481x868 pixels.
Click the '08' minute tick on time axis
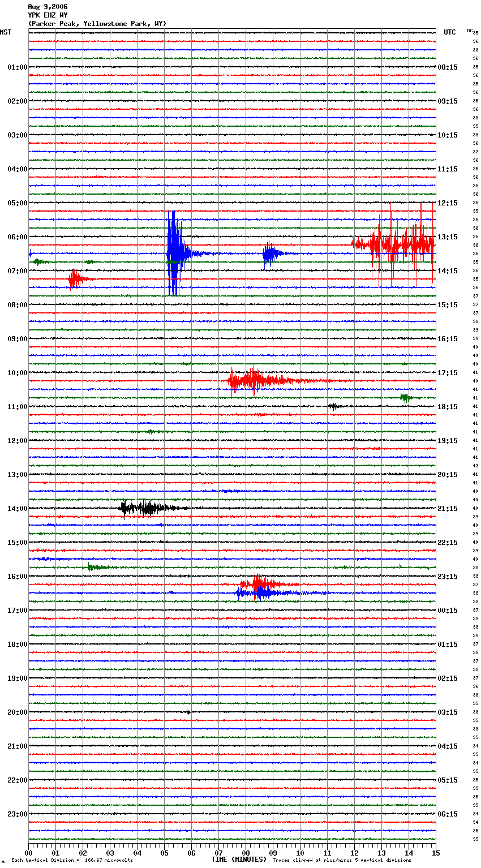pyautogui.click(x=246, y=853)
